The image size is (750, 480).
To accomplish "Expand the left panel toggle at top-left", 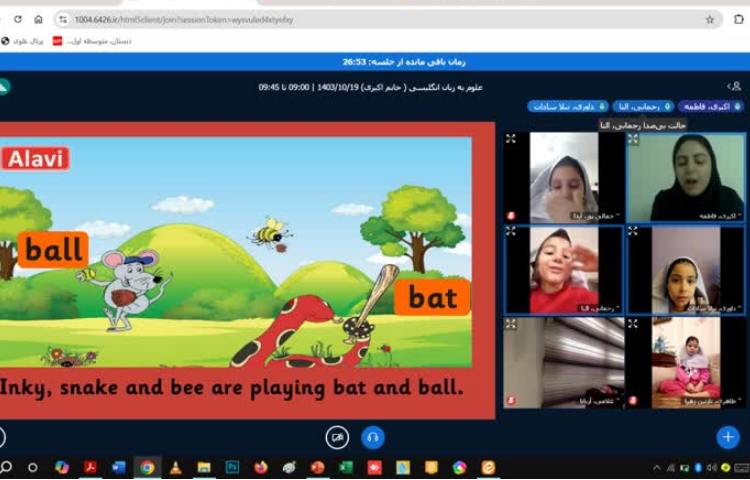I will click(x=4, y=87).
